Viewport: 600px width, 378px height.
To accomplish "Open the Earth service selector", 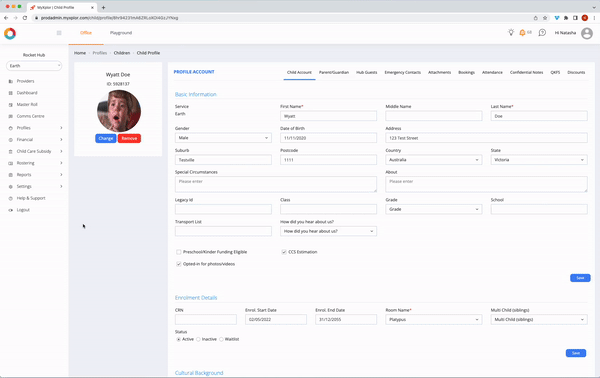I will coord(34,66).
